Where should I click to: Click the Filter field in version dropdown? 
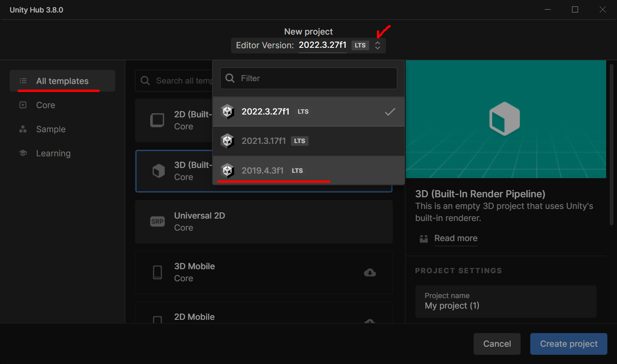point(308,78)
